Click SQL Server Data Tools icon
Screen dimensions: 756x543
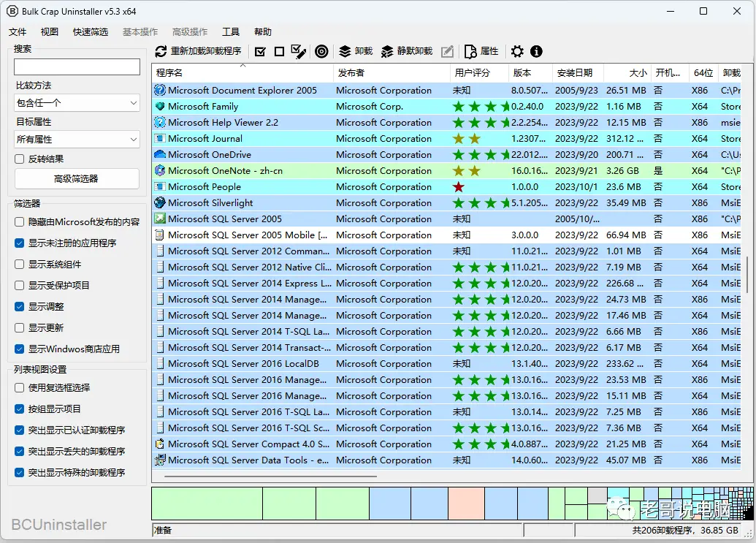tap(159, 460)
